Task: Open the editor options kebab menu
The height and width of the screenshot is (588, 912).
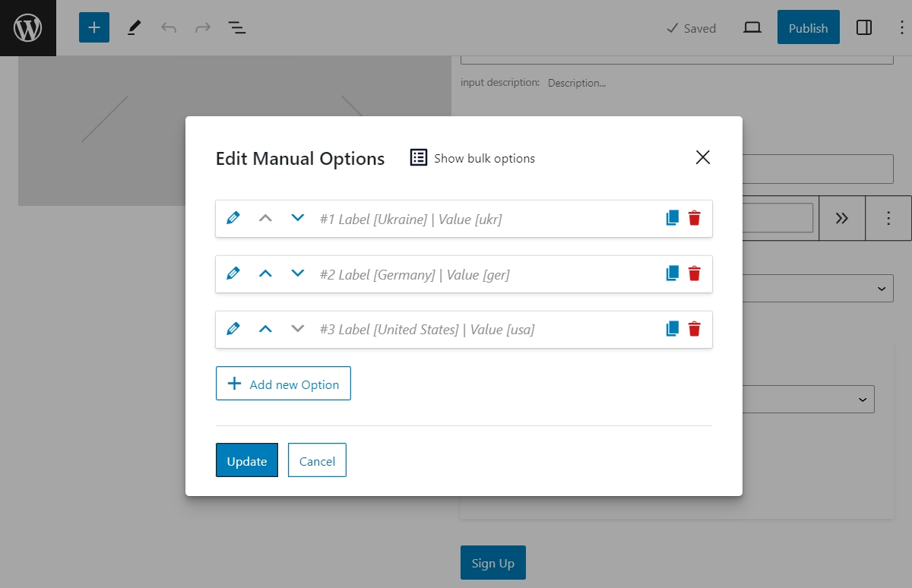Action: point(901,28)
